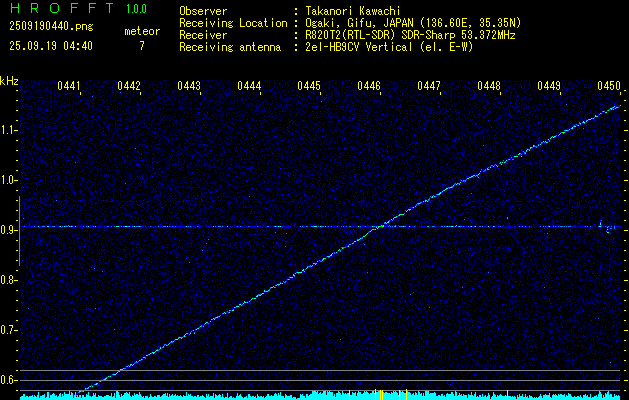Image resolution: width=629 pixels, height=400 pixels.
Task: Click the 0447 time axis label
Action: 429,86
